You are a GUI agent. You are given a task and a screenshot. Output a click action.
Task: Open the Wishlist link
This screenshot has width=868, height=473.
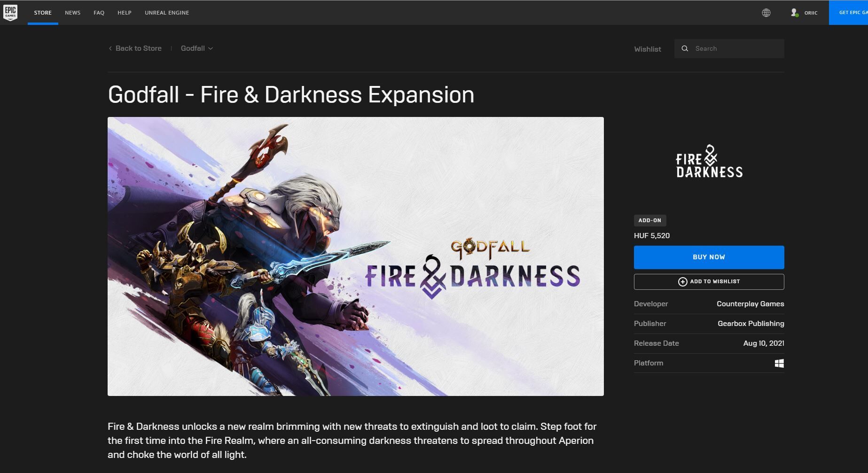click(x=647, y=49)
